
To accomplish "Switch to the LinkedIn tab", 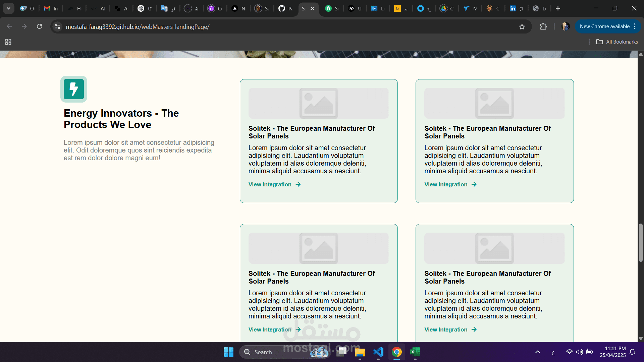I will (x=517, y=8).
